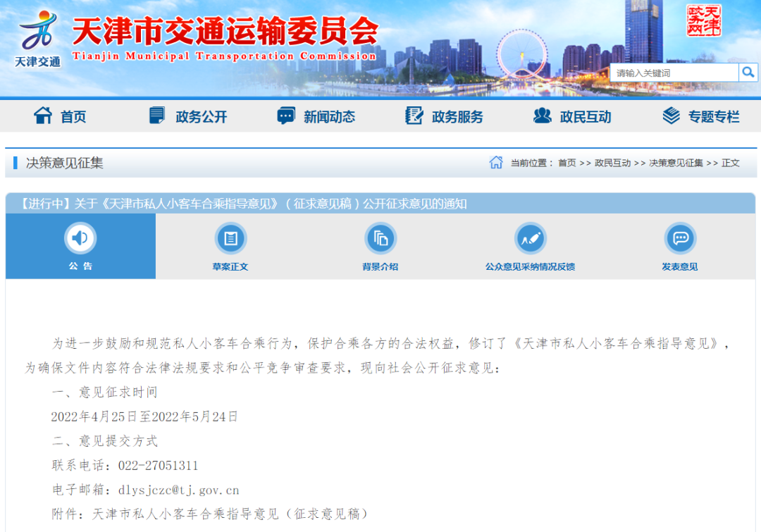
Task: Click the pen icon of 公众意见采纳情况反馈 tab
Action: click(531, 238)
